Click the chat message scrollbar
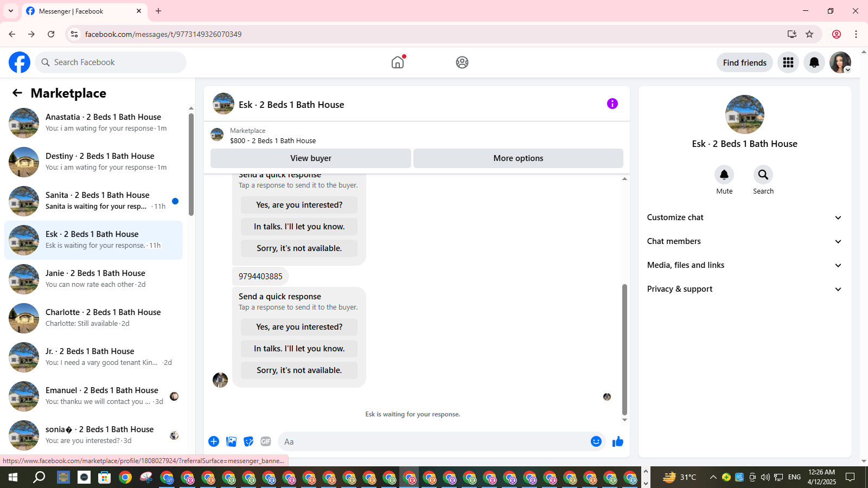 tap(624, 349)
